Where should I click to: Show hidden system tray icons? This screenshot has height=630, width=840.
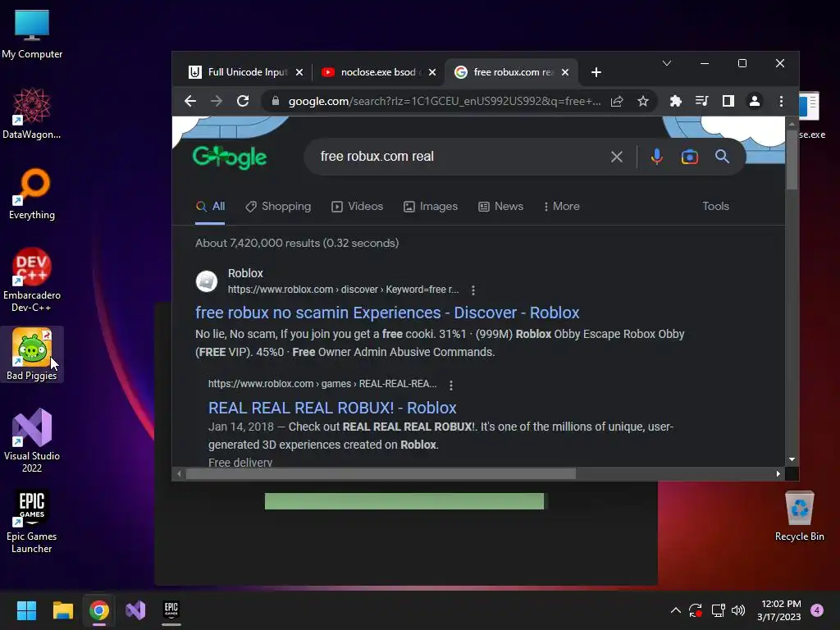676,610
